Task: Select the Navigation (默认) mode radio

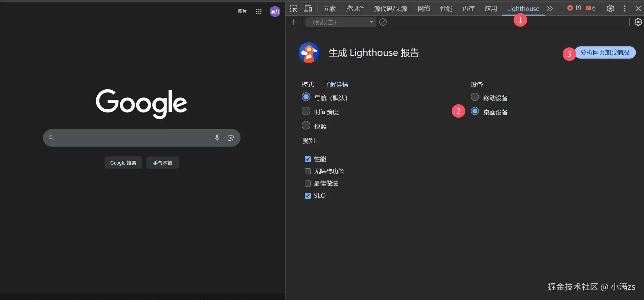Action: point(306,97)
